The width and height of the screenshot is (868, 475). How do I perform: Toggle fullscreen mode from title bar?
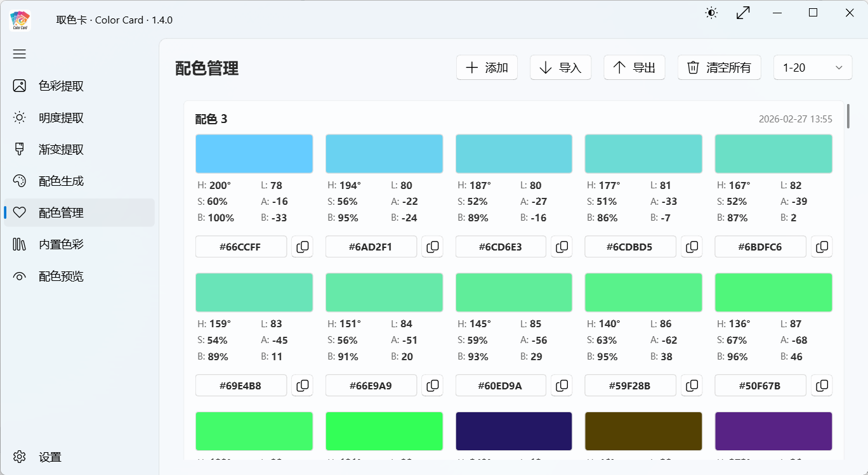pos(743,12)
